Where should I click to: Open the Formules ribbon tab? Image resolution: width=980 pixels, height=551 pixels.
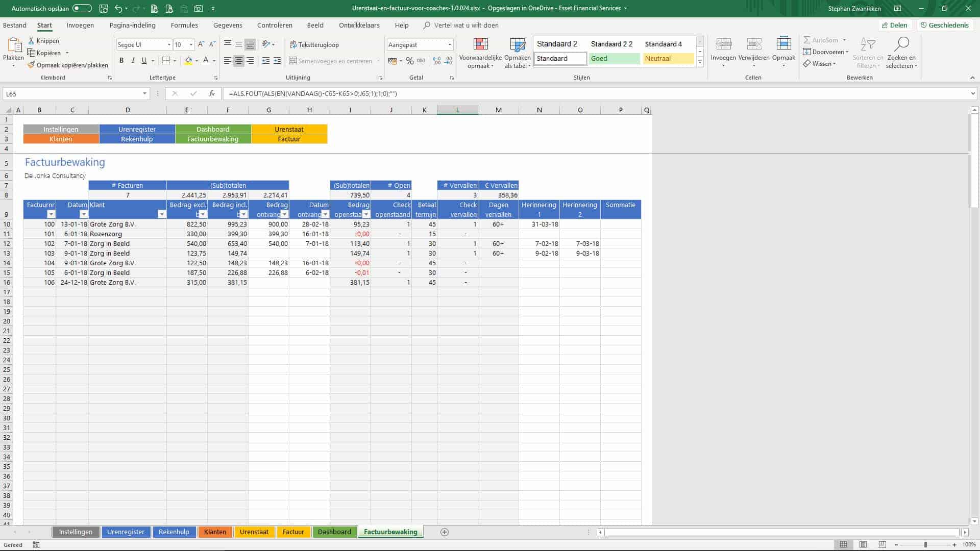(x=184, y=25)
